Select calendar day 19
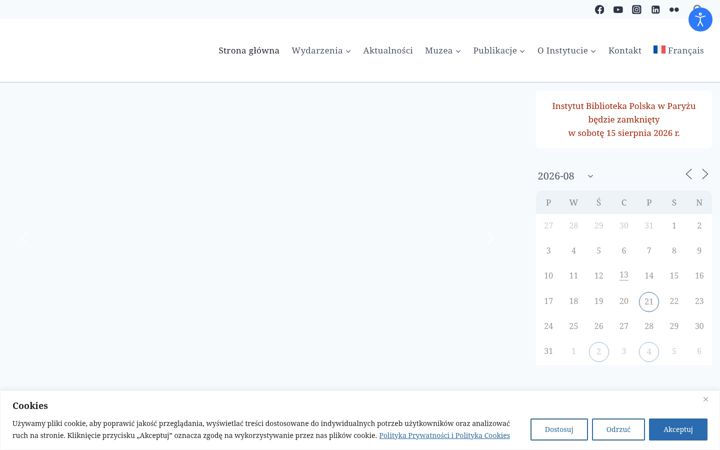Image resolution: width=720 pixels, height=450 pixels. click(x=598, y=301)
